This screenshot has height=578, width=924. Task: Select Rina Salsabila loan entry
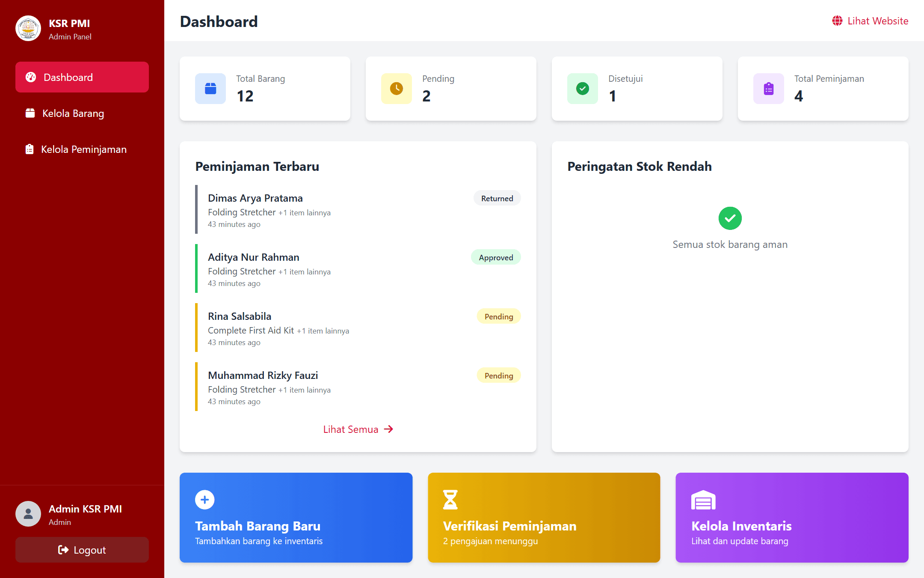point(358,328)
